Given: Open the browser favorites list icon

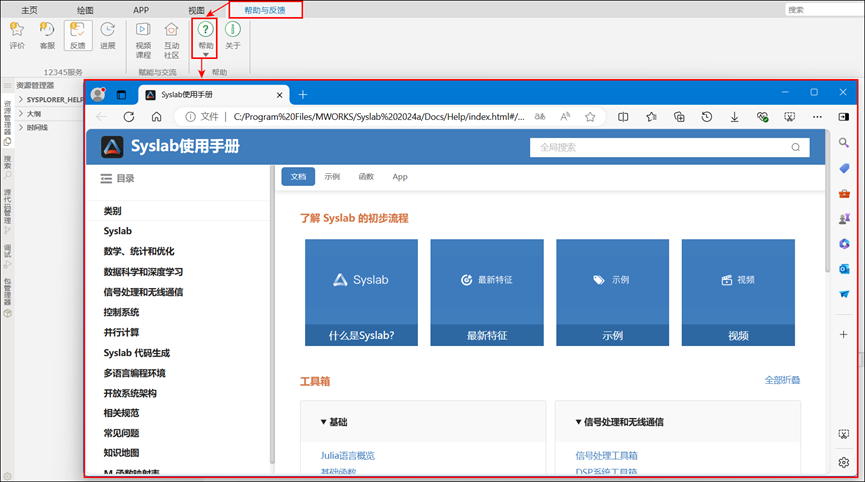Looking at the screenshot, I should (x=652, y=117).
